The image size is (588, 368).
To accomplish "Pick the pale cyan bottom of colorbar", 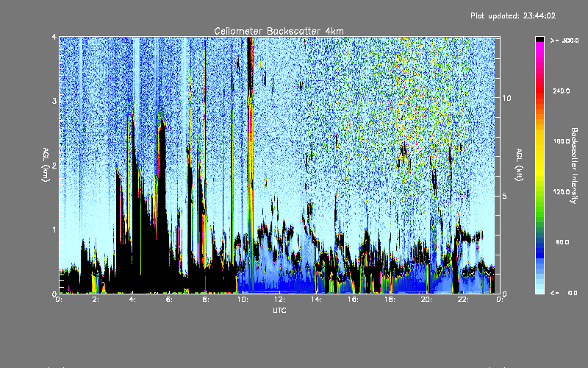I will [539, 289].
